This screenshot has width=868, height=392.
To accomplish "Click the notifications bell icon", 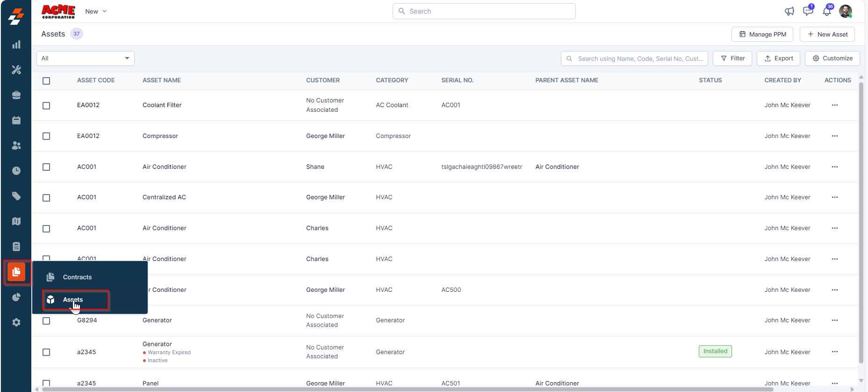I will [x=827, y=11].
